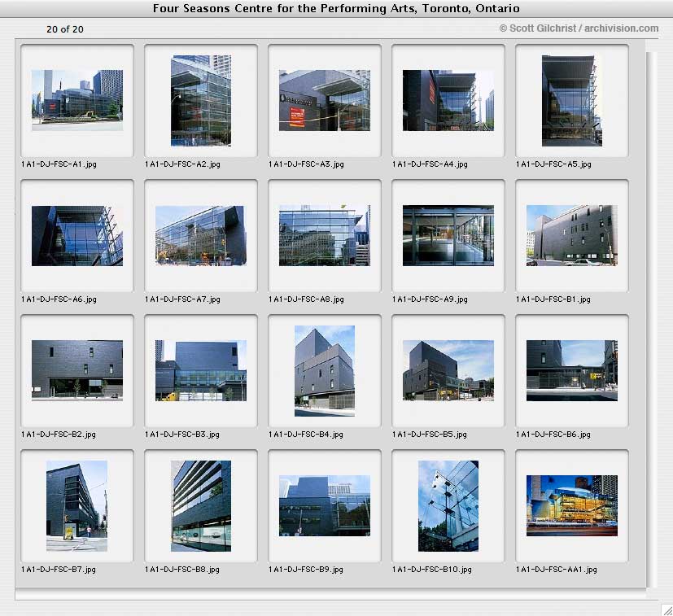Click the Four Seasons Centre window title

pos(336,8)
